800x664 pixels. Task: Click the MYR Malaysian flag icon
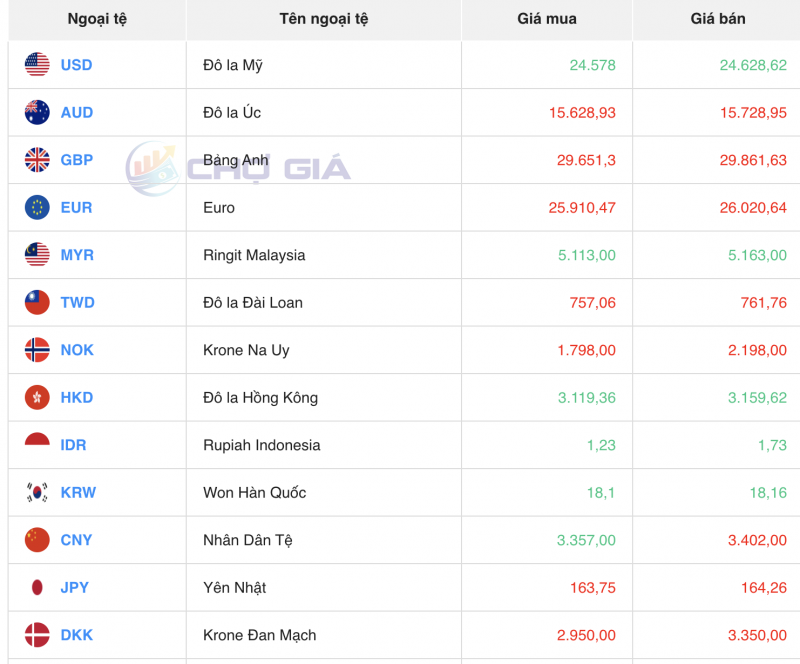click(x=36, y=255)
